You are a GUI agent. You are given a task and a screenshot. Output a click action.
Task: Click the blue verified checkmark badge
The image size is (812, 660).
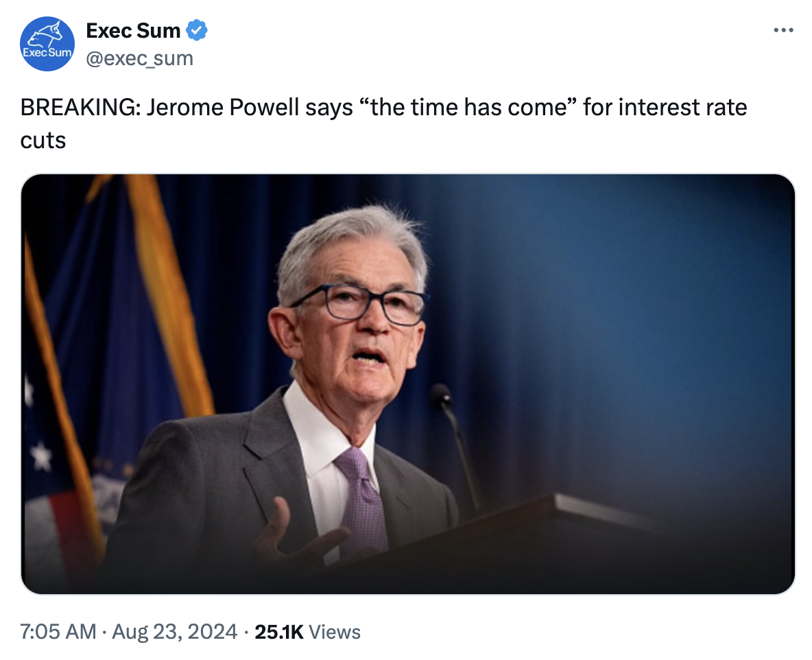pyautogui.click(x=198, y=30)
